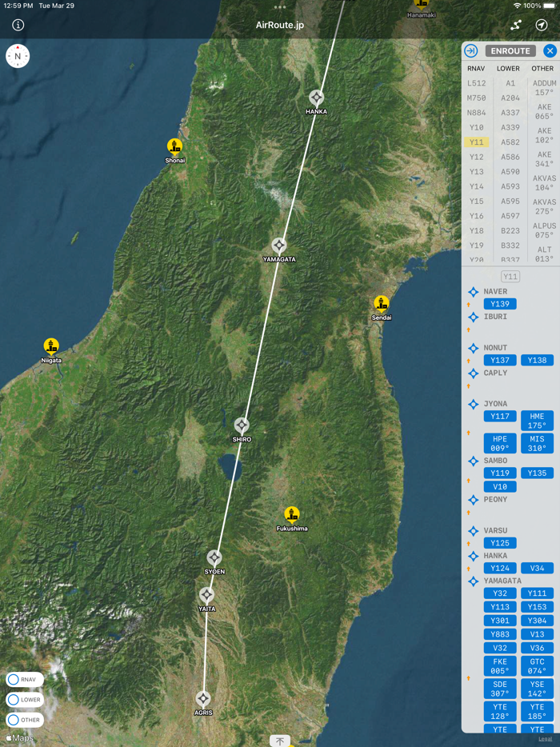The image size is (560, 747).
Task: Tap the CAPLY waypoint icon in list
Action: pos(474,373)
